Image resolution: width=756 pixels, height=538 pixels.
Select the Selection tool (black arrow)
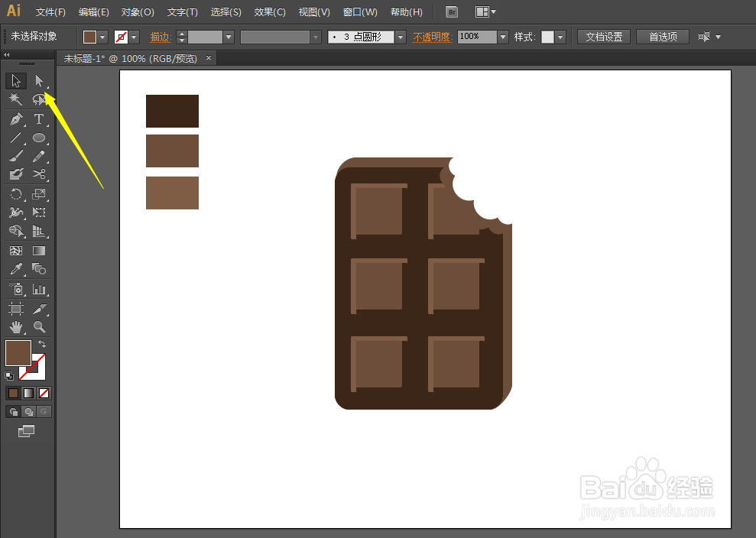tap(16, 80)
